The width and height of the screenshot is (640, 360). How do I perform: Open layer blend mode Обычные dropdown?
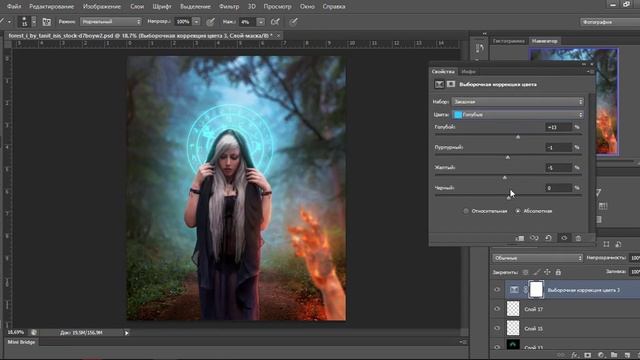tap(538, 258)
